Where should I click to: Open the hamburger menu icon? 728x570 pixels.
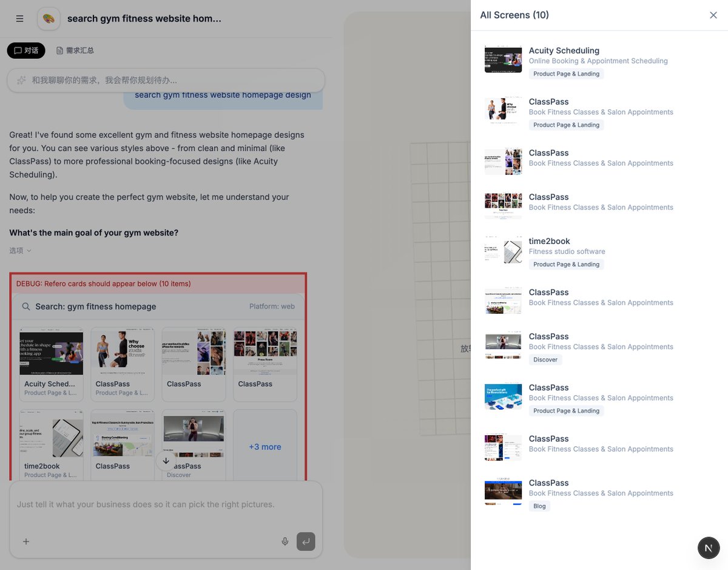20,19
